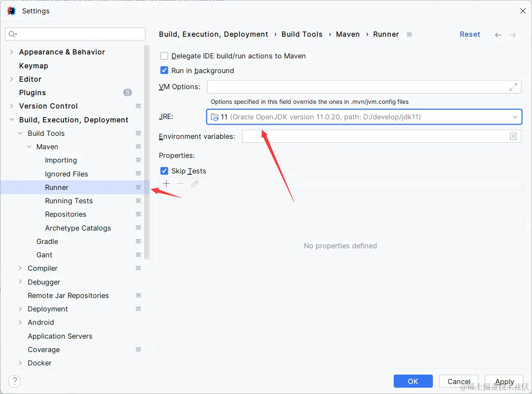Collapse the Maven node
This screenshot has width=532, height=394.
pyautogui.click(x=29, y=147)
